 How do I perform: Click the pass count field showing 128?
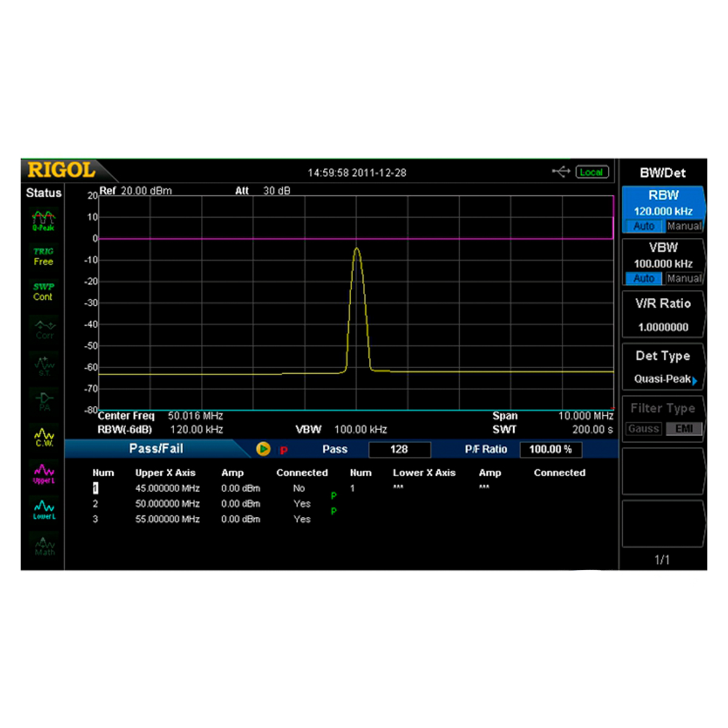click(400, 449)
